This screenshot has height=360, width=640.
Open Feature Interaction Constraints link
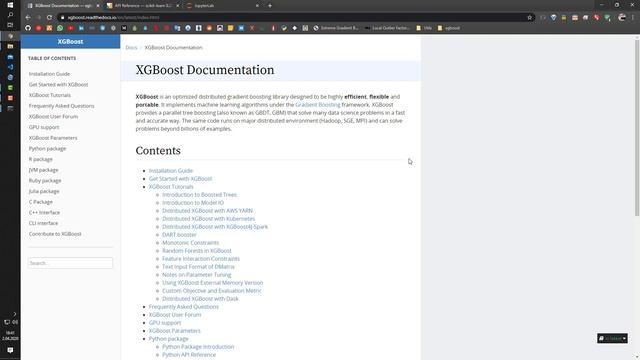tap(201, 259)
